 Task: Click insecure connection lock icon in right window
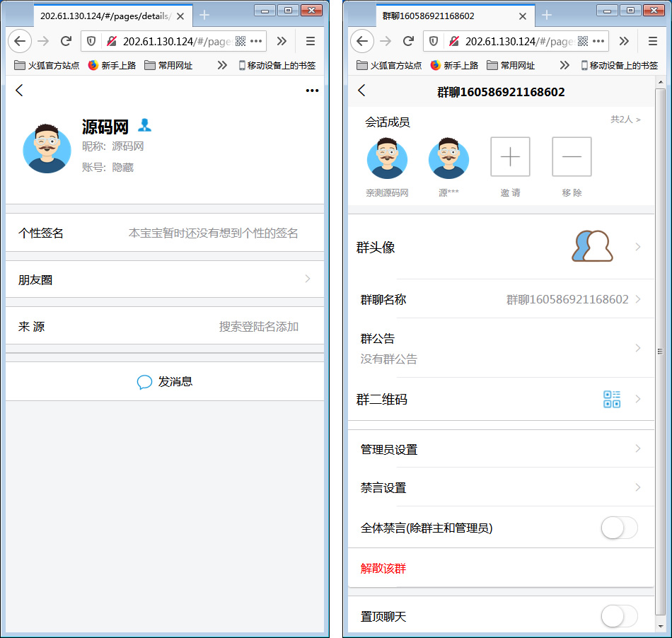454,41
